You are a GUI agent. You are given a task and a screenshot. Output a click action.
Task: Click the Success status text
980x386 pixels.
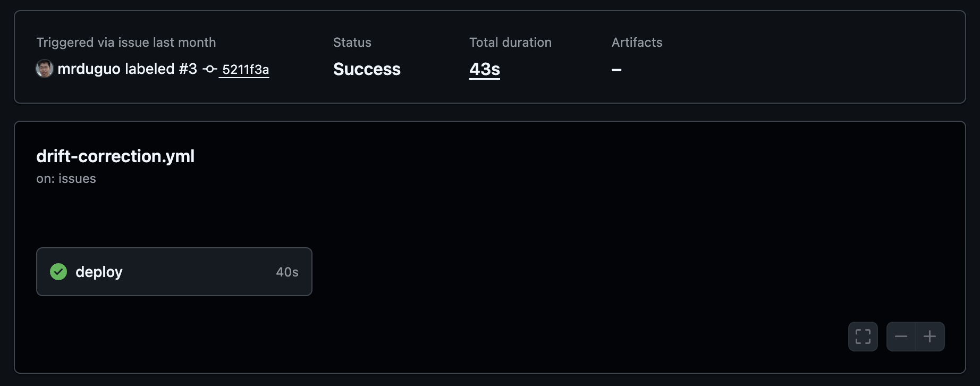click(367, 69)
